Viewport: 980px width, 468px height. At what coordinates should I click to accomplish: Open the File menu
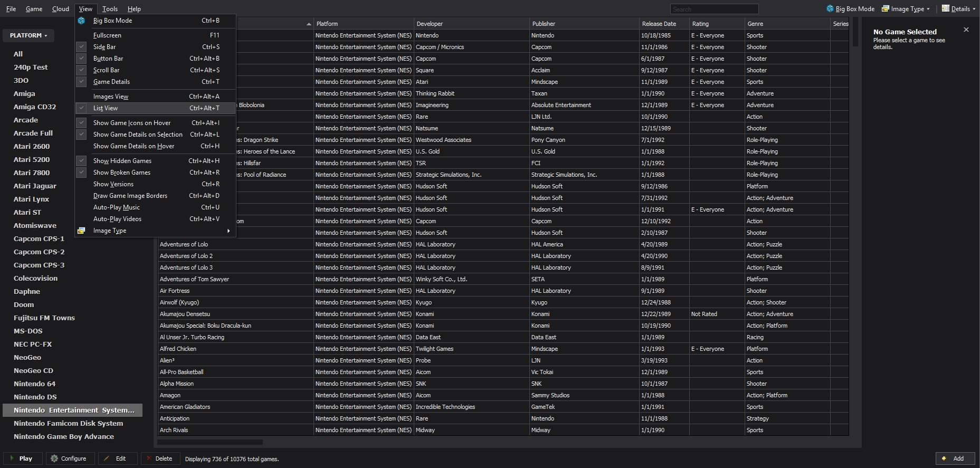pos(11,9)
